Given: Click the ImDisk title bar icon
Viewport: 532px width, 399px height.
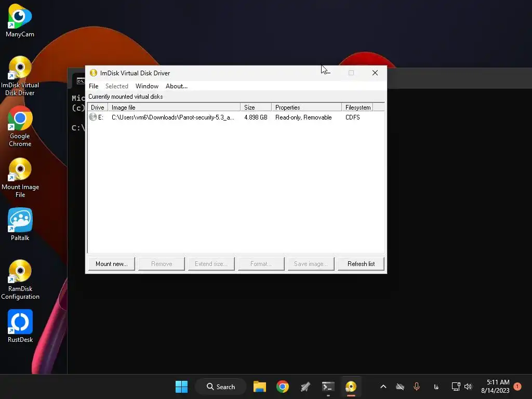Looking at the screenshot, I should coord(94,73).
